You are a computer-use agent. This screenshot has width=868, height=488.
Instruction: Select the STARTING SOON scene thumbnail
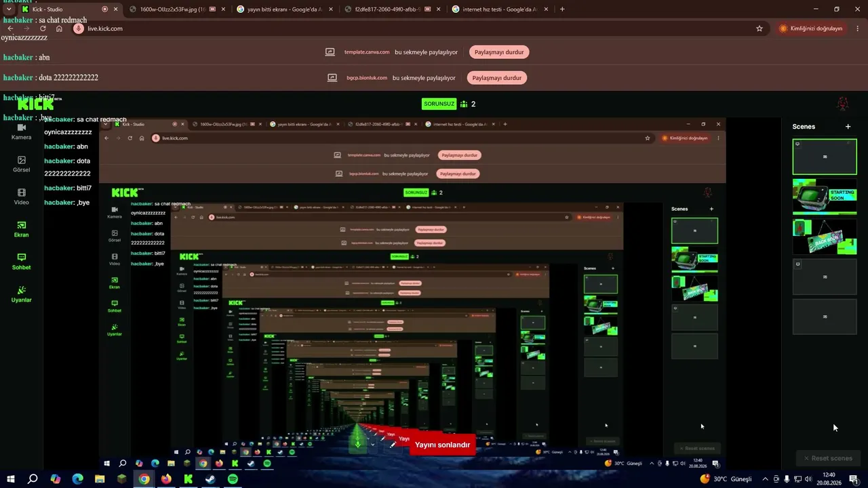click(x=825, y=197)
